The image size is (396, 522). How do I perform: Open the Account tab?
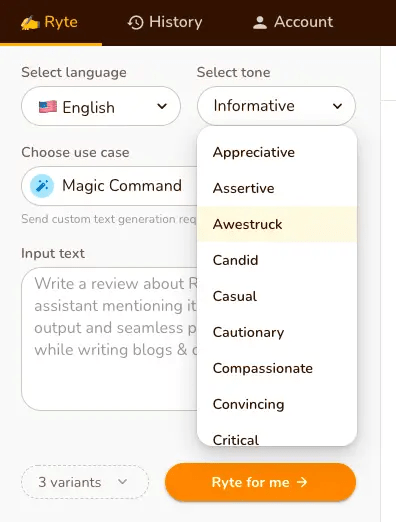coord(293,22)
